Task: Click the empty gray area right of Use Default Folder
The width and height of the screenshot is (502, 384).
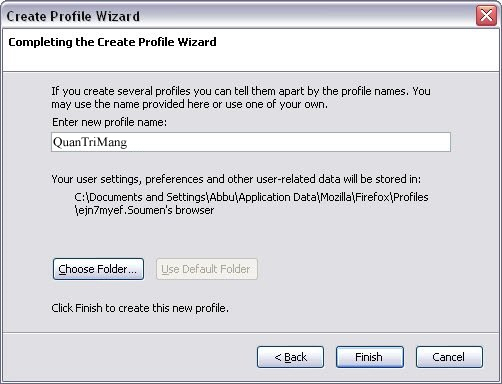Action: pos(360,269)
